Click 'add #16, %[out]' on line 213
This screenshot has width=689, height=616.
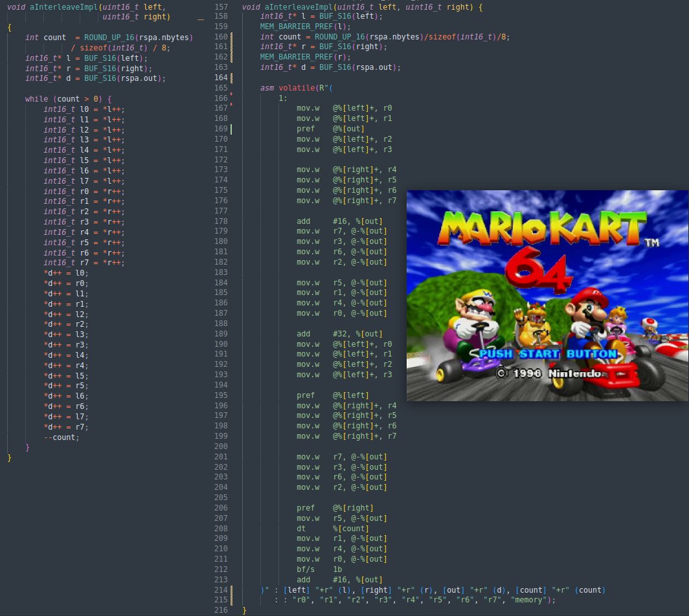(x=339, y=580)
